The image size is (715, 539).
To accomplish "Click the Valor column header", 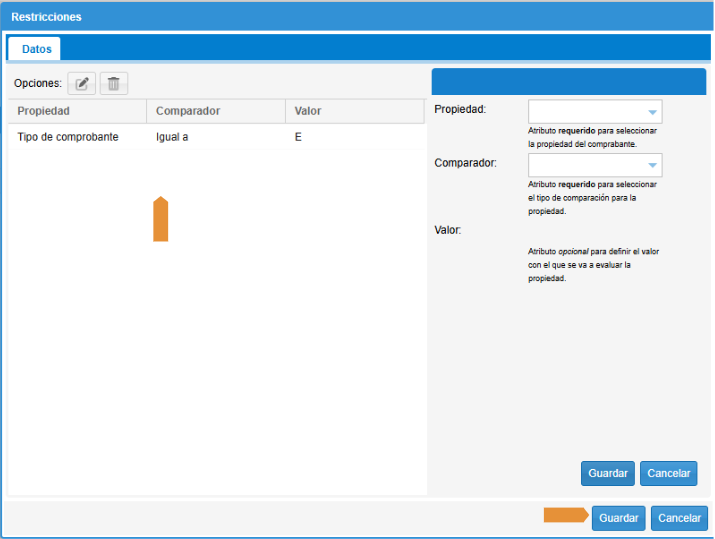I will (x=308, y=111).
